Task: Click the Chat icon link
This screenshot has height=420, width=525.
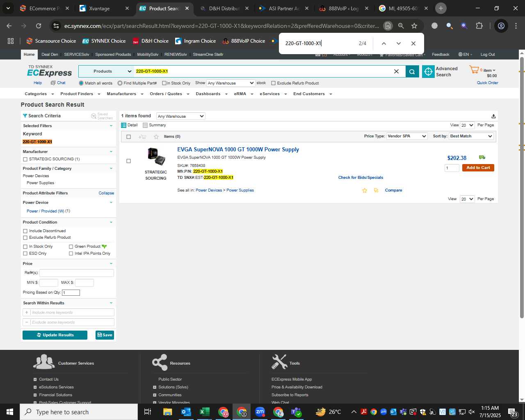Action: click(x=58, y=83)
